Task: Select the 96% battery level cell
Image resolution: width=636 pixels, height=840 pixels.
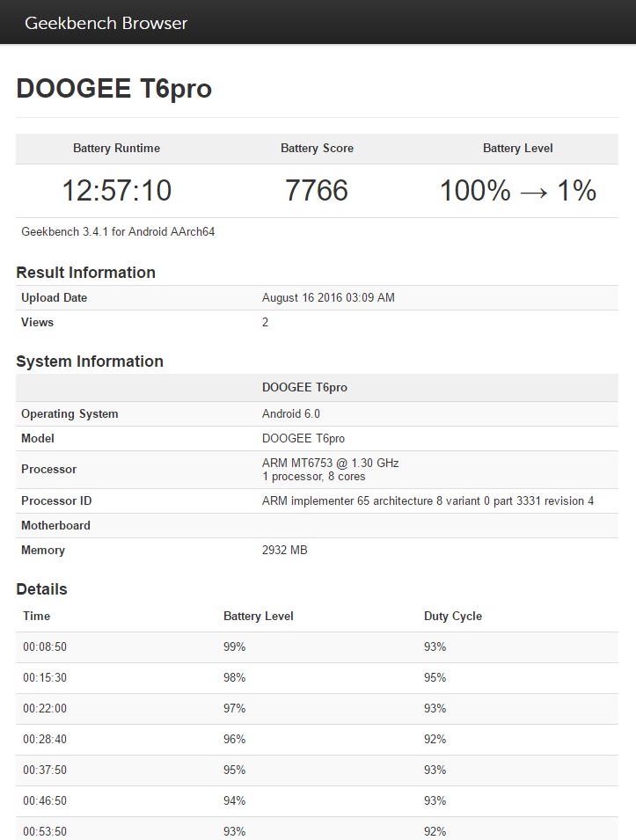Action: point(235,739)
